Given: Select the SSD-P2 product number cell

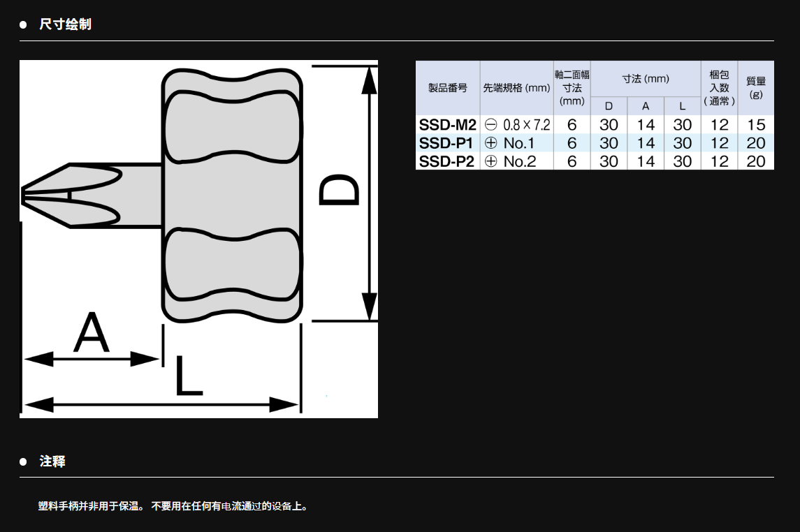Looking at the screenshot, I should click(x=447, y=161).
